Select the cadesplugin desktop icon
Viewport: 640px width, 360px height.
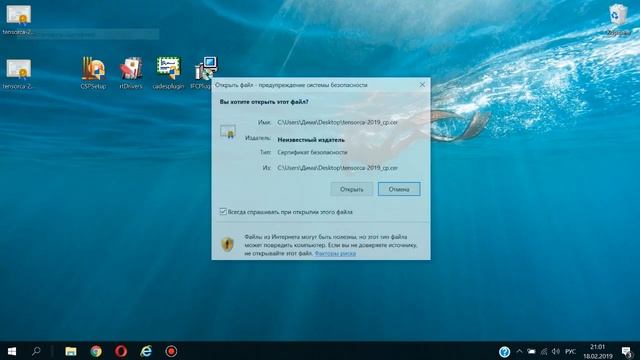tap(168, 73)
